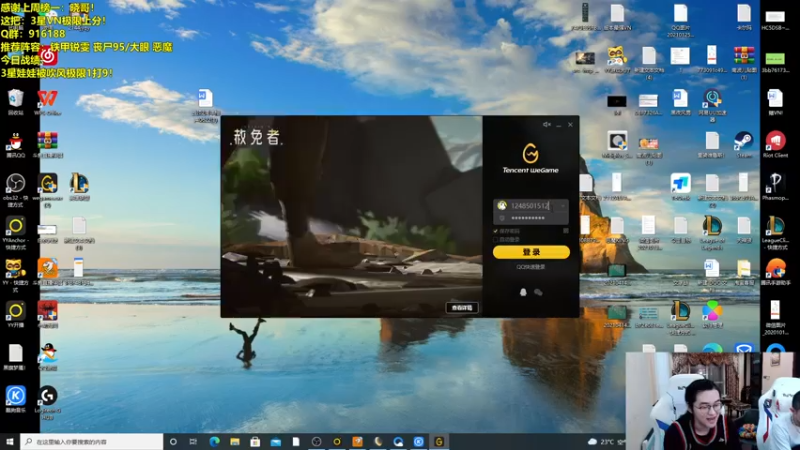Launch Microsoft Edge from the taskbar
This screenshot has width=800, height=450.
pos(214,441)
